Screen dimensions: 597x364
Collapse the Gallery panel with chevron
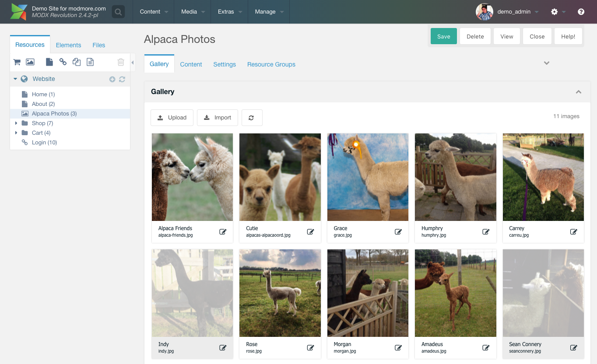(579, 92)
